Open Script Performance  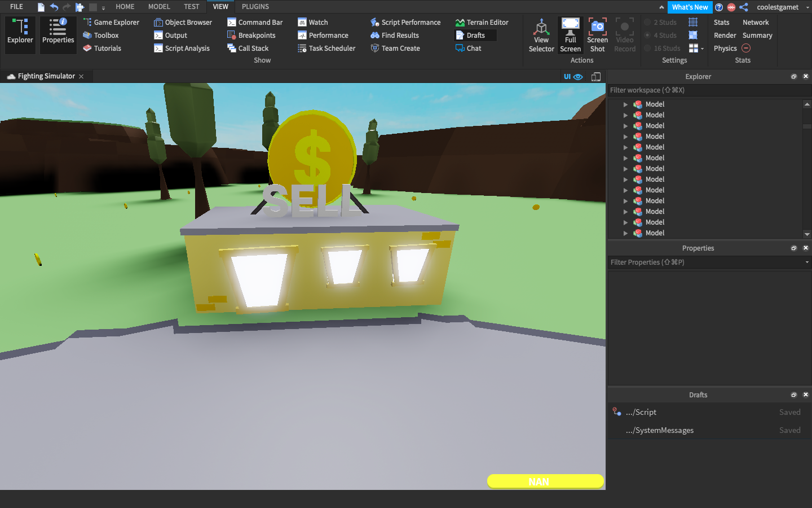[405, 23]
